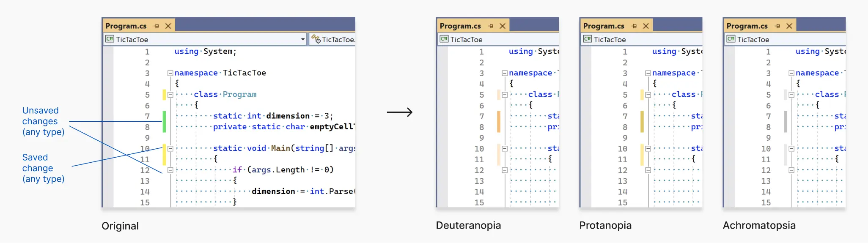Click TicTacToe project box in Protanopia window
The height and width of the screenshot is (243, 868).
tap(642, 39)
